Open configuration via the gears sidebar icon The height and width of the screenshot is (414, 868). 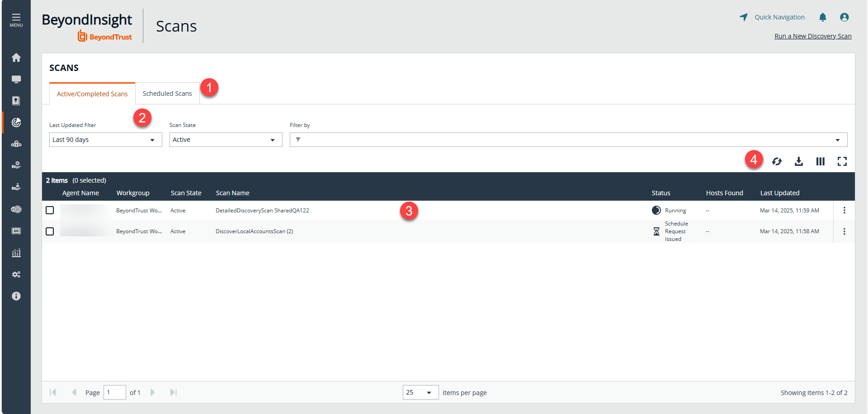click(16, 274)
